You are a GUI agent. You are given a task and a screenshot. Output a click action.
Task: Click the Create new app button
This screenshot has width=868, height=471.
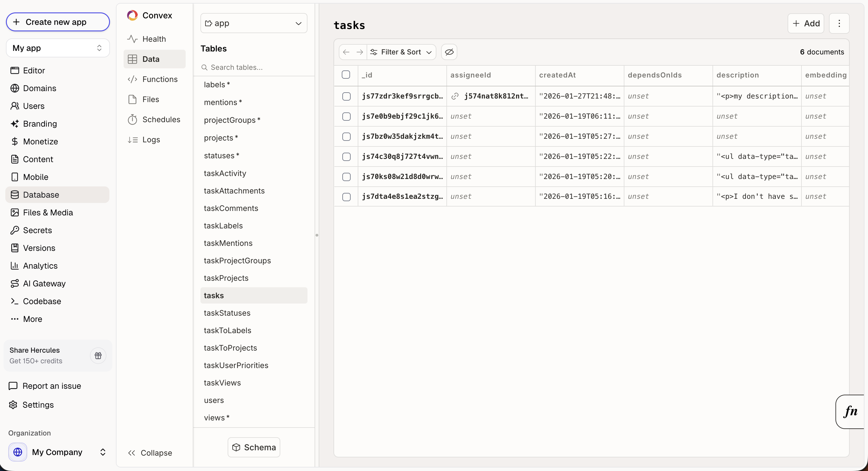click(57, 22)
